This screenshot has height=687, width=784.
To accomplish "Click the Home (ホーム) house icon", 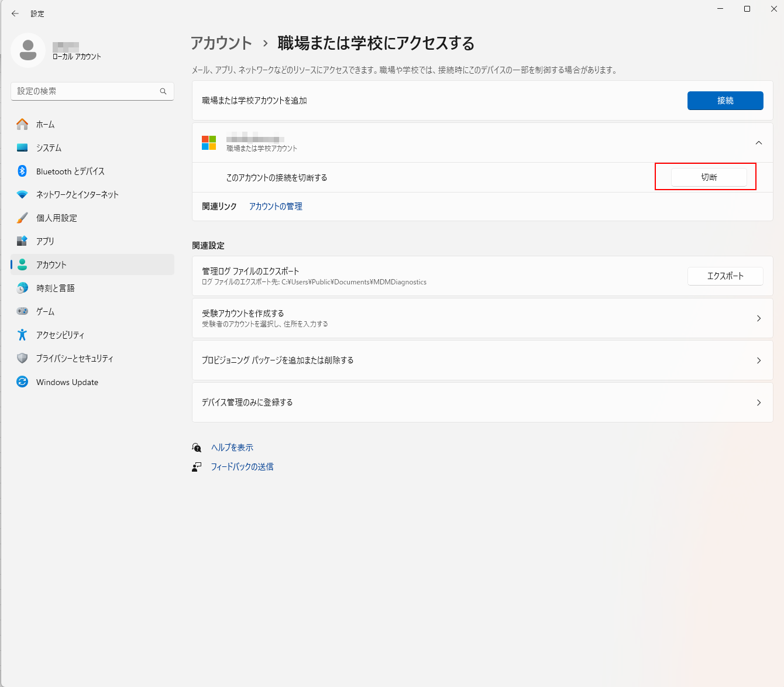I will [22, 124].
